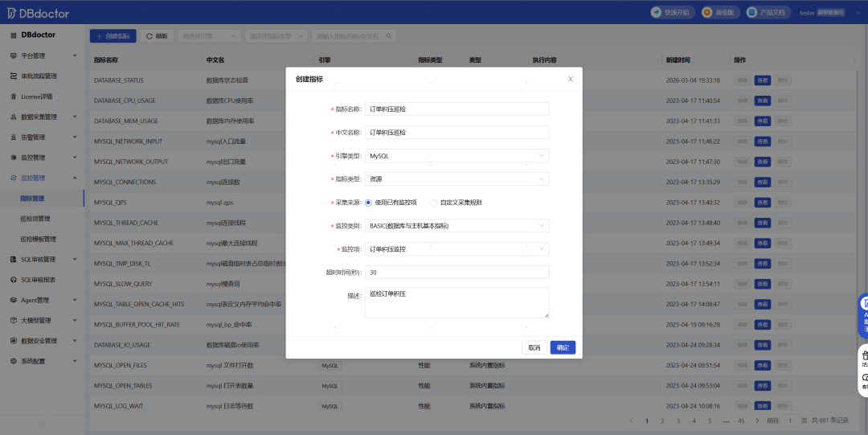This screenshot has height=435, width=868.
Task: Click the 刷新 refresh button
Action: pos(157,36)
